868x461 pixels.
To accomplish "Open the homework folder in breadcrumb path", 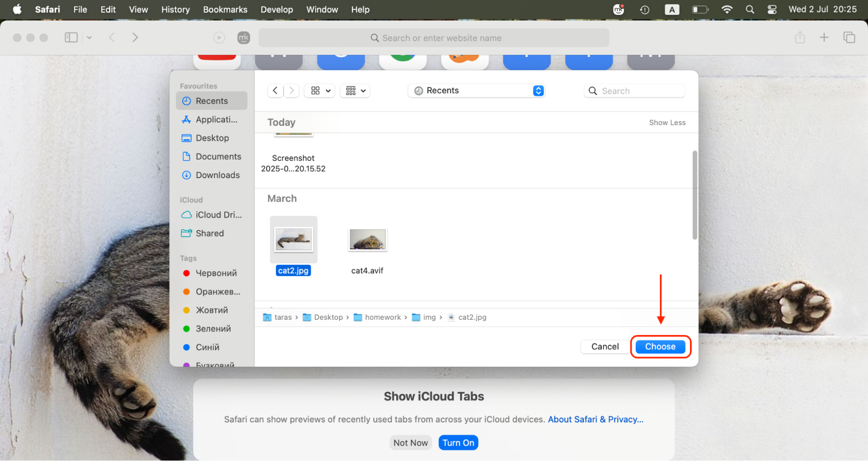I will coord(382,317).
